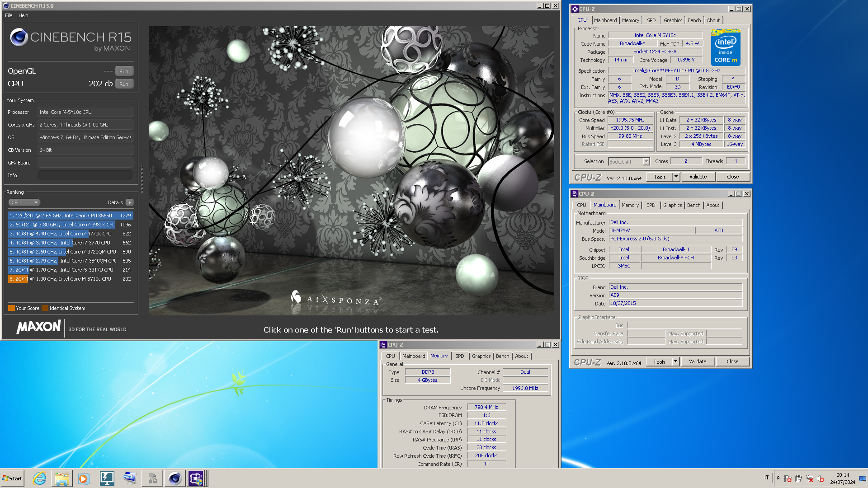Open the Details arrow in the Ranking panel
868x488 pixels.
tap(130, 202)
